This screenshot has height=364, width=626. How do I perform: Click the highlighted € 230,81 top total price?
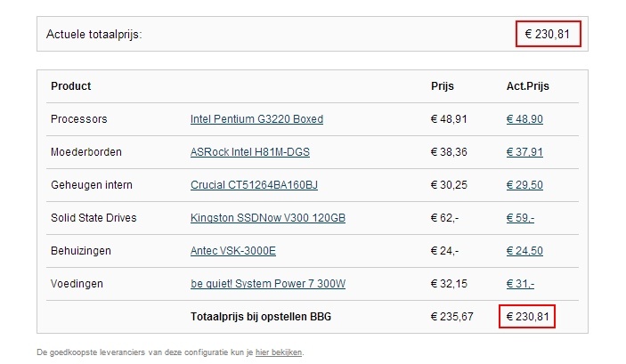coord(548,35)
